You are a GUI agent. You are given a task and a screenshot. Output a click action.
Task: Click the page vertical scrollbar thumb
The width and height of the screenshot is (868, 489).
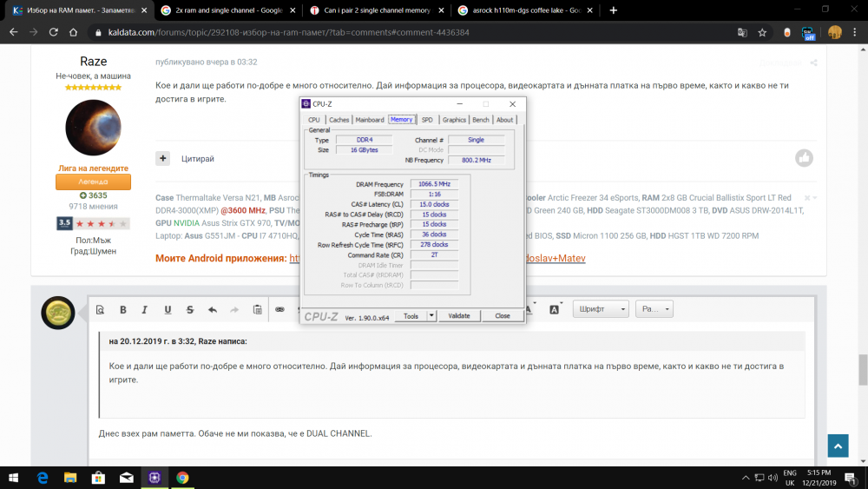863,370
